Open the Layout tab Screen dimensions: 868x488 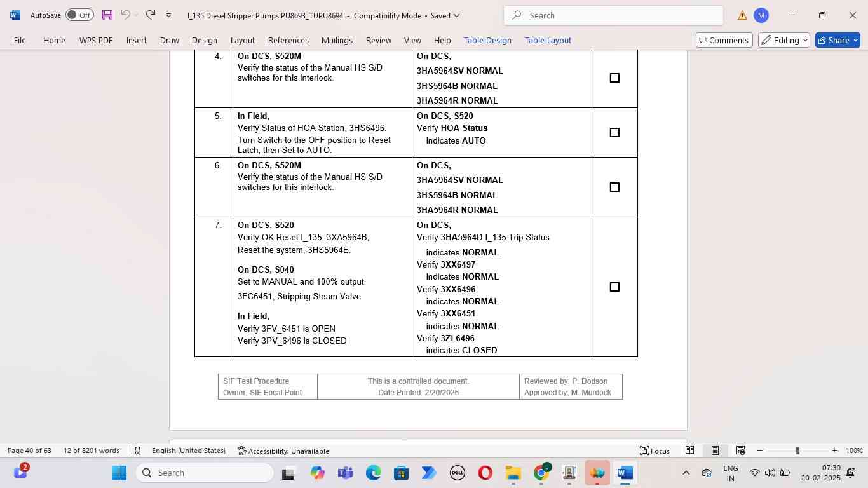pyautogui.click(x=243, y=40)
